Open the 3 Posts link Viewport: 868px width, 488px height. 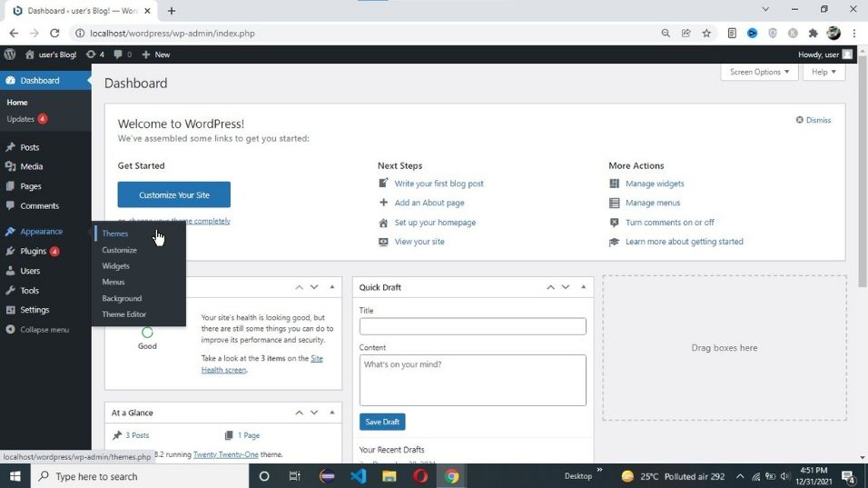coord(137,435)
